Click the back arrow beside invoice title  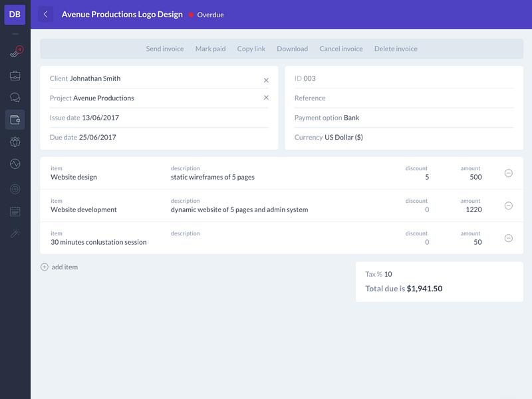click(45, 15)
